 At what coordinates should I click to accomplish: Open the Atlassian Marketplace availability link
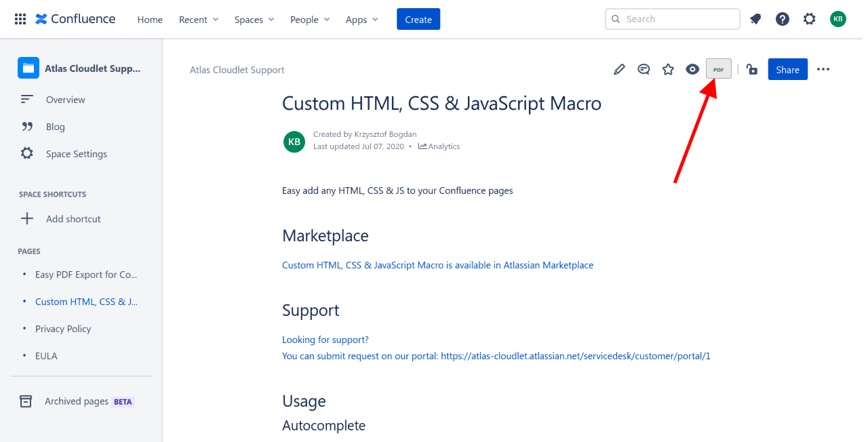click(x=437, y=265)
